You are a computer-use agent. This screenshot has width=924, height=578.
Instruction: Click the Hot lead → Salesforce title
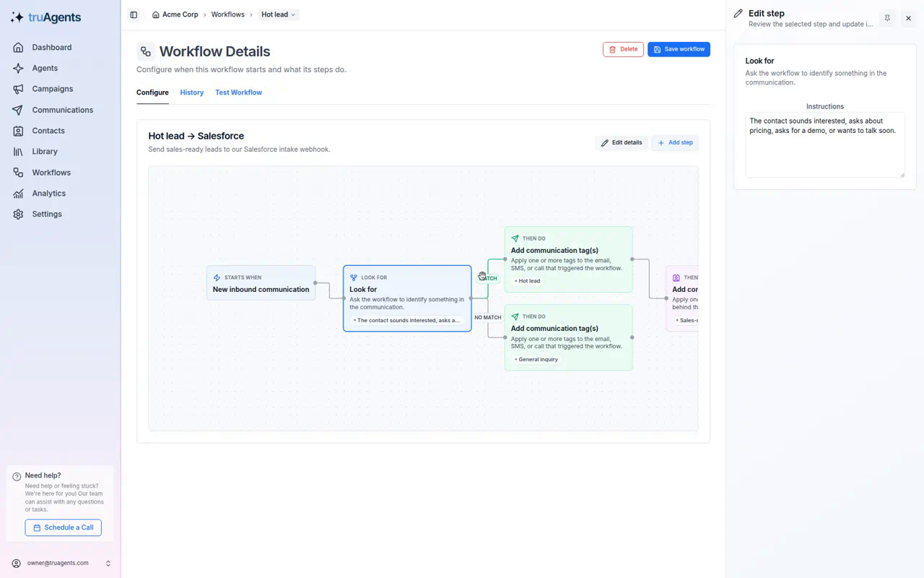[x=196, y=136]
